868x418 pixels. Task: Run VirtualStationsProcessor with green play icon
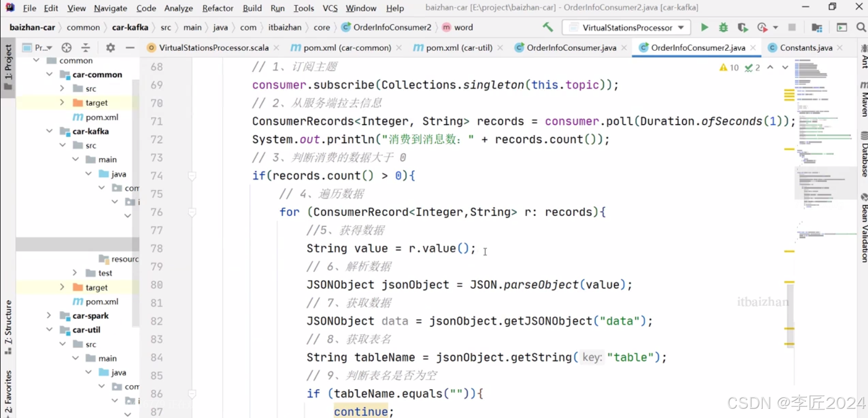(x=704, y=27)
